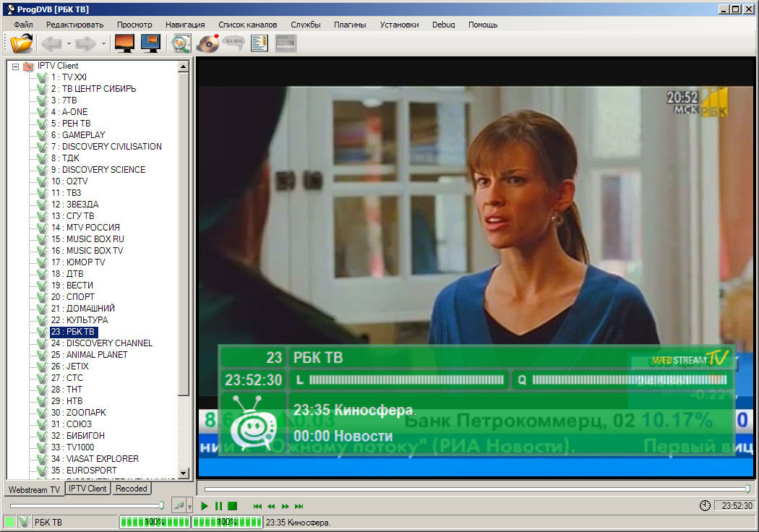The width and height of the screenshot is (759, 532).
Task: Click the second 100% quality level bar
Action: click(x=227, y=522)
